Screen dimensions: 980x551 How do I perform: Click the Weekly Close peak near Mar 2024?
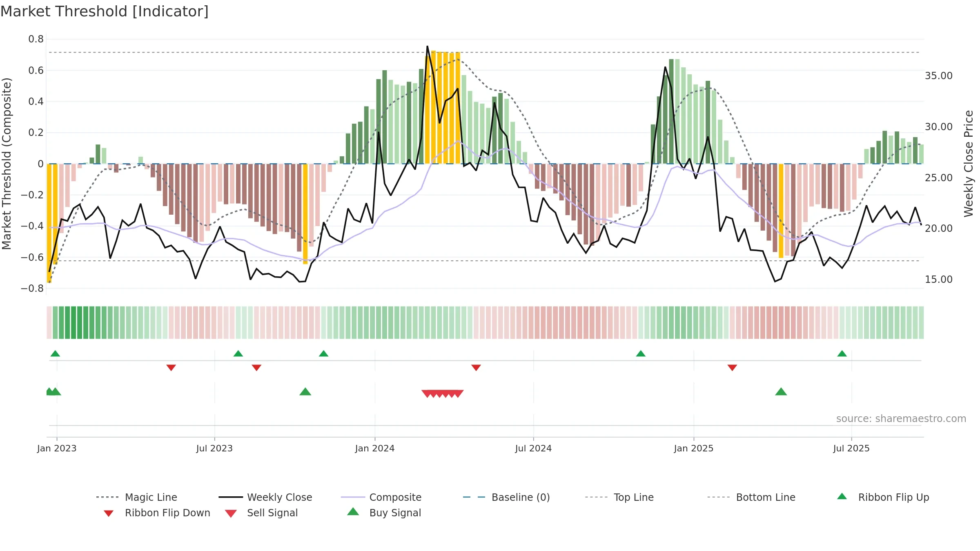[x=427, y=47]
